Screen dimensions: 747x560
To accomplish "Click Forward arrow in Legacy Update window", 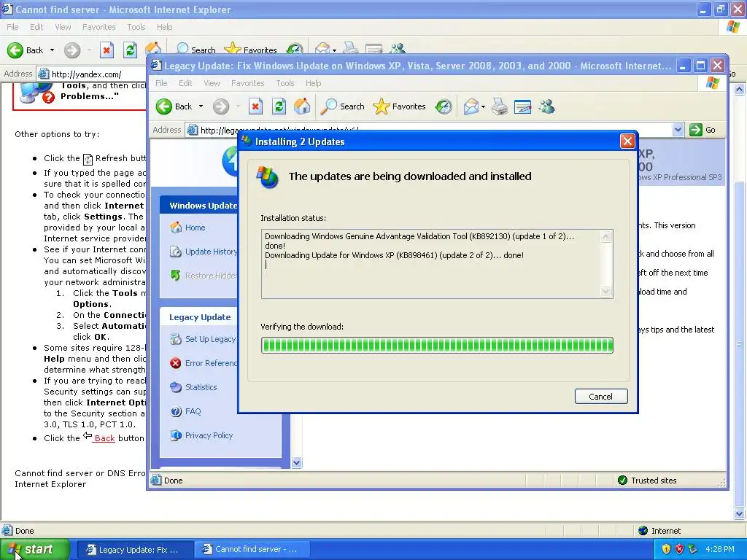I will [x=220, y=106].
